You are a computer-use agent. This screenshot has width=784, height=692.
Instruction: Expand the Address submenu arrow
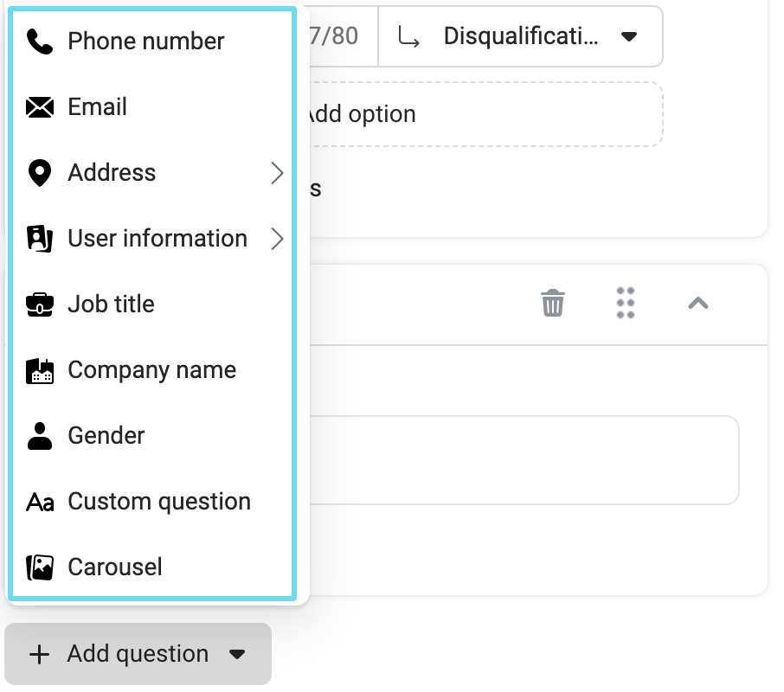[277, 173]
